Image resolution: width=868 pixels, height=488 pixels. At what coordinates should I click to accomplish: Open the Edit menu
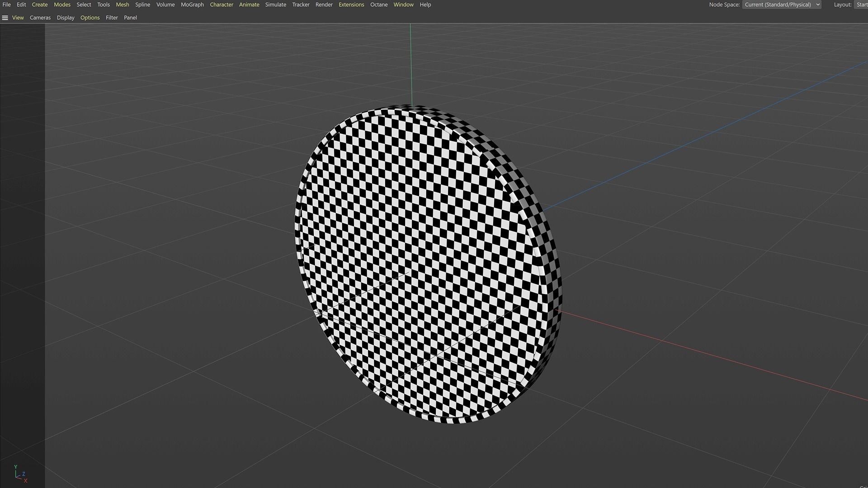(21, 5)
